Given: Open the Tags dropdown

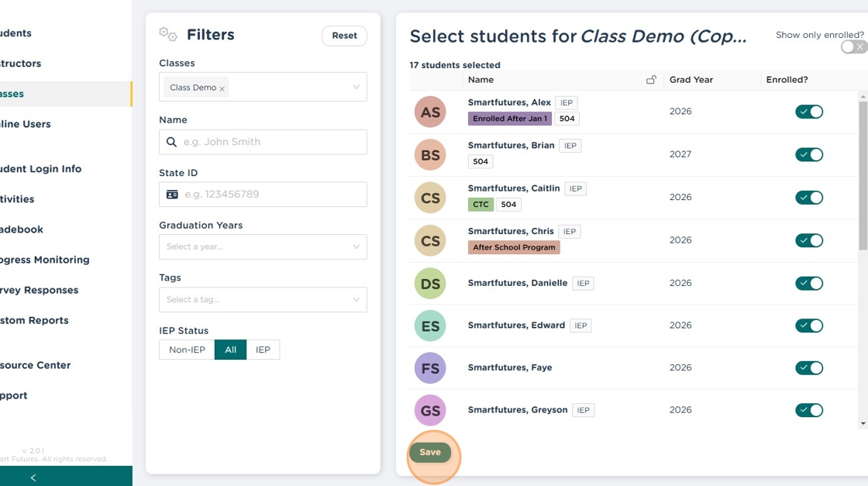Looking at the screenshot, I should (263, 299).
